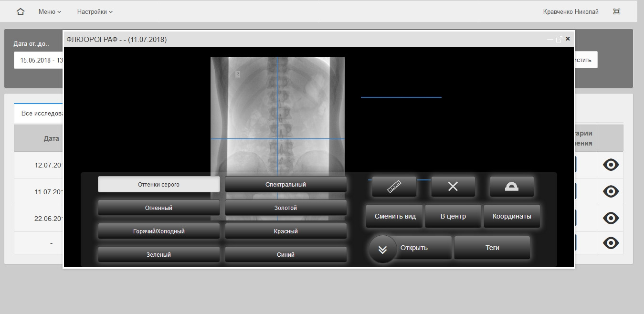Click eye icon in the 22.06 row
Image resolution: width=644 pixels, height=314 pixels.
tap(611, 218)
